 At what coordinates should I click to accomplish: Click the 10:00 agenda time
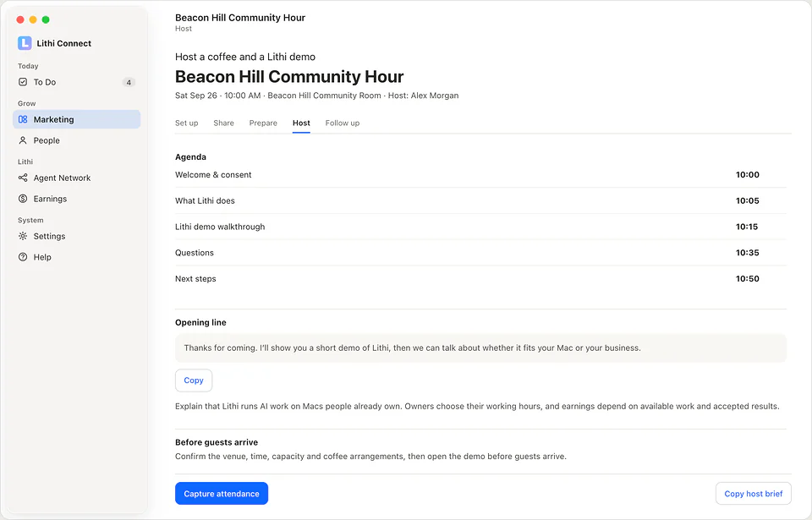(747, 175)
